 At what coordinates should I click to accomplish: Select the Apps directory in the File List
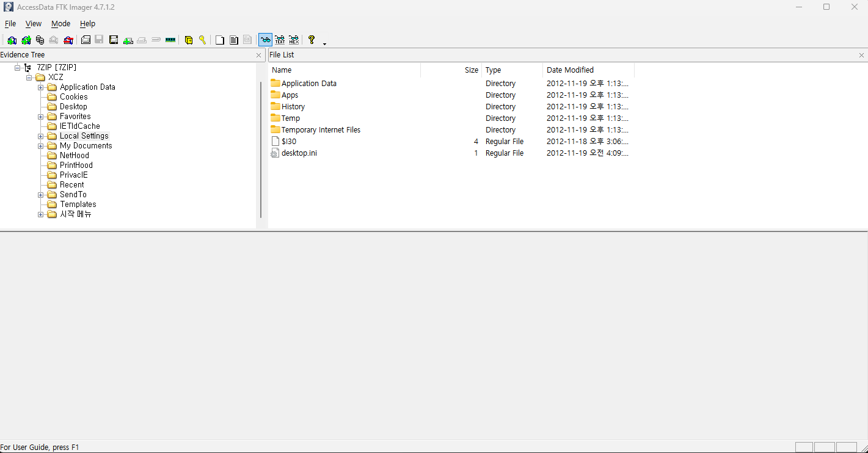[x=290, y=95]
